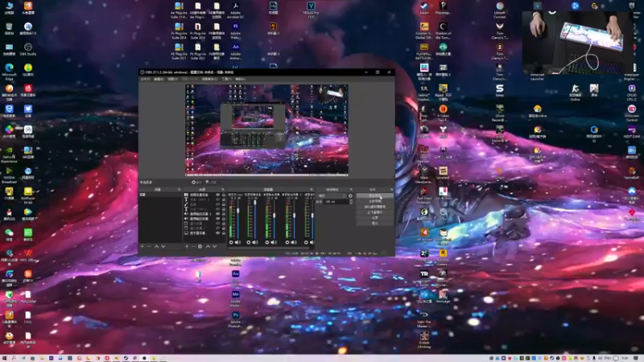
Task: Open settings gear of second mixer channel
Action: point(249,242)
